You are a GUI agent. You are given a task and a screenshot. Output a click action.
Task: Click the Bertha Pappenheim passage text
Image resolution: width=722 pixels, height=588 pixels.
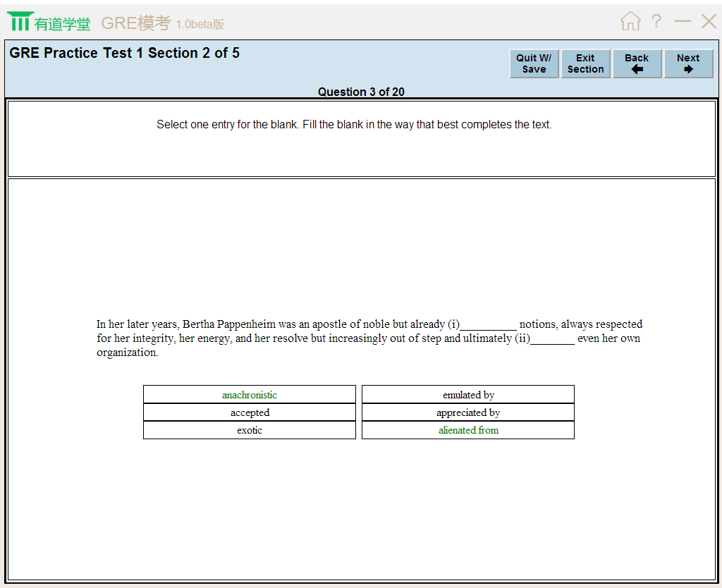point(369,338)
